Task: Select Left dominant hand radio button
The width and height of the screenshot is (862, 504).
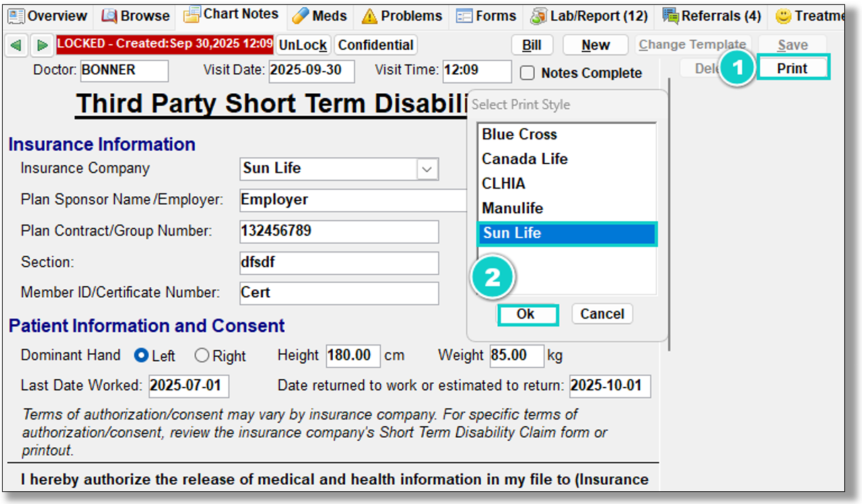Action: [x=142, y=355]
